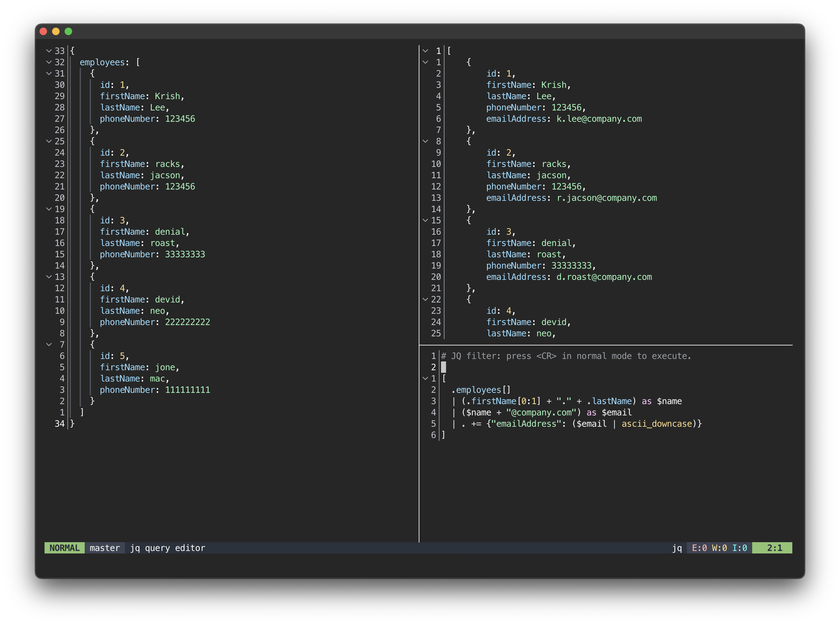The width and height of the screenshot is (840, 625).
Task: Click the master branch label
Action: 104,548
